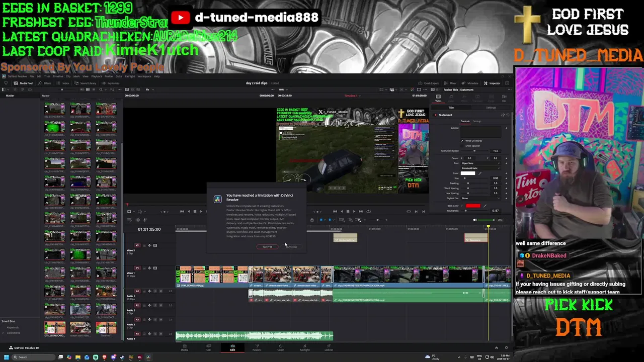Open the source viewer Fit zoom dropdown

coord(150,89)
